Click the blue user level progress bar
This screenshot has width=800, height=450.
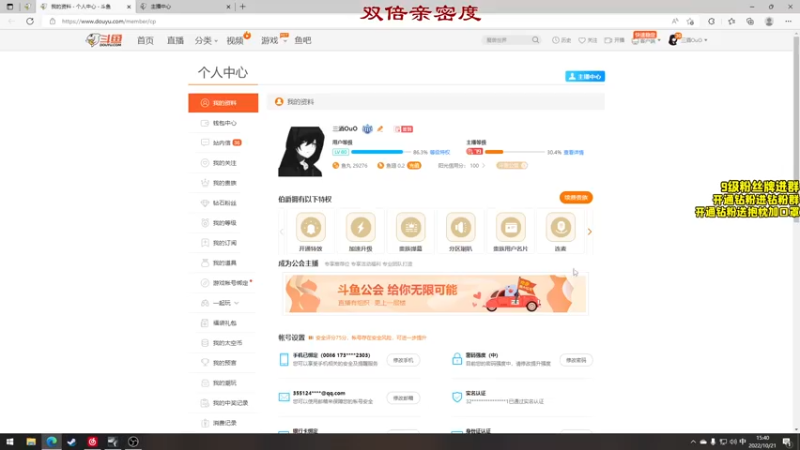point(380,152)
